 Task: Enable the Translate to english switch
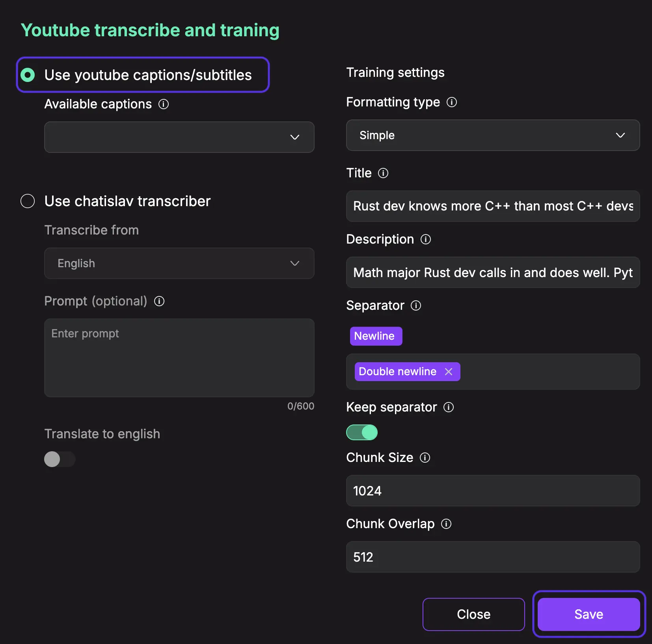(60, 459)
